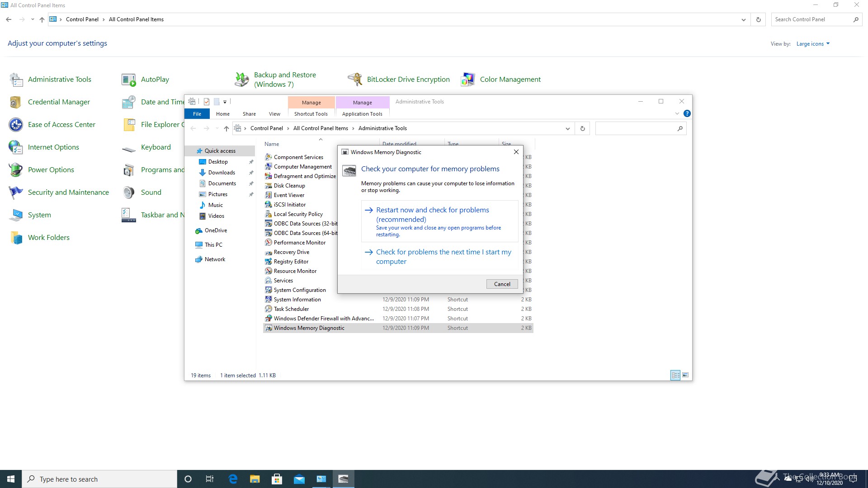The height and width of the screenshot is (488, 868).
Task: Open the View by Large icons dropdown
Action: [x=813, y=44]
